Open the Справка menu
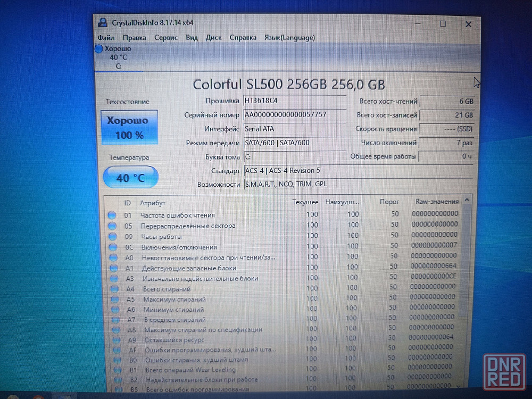532x399 pixels. point(243,38)
